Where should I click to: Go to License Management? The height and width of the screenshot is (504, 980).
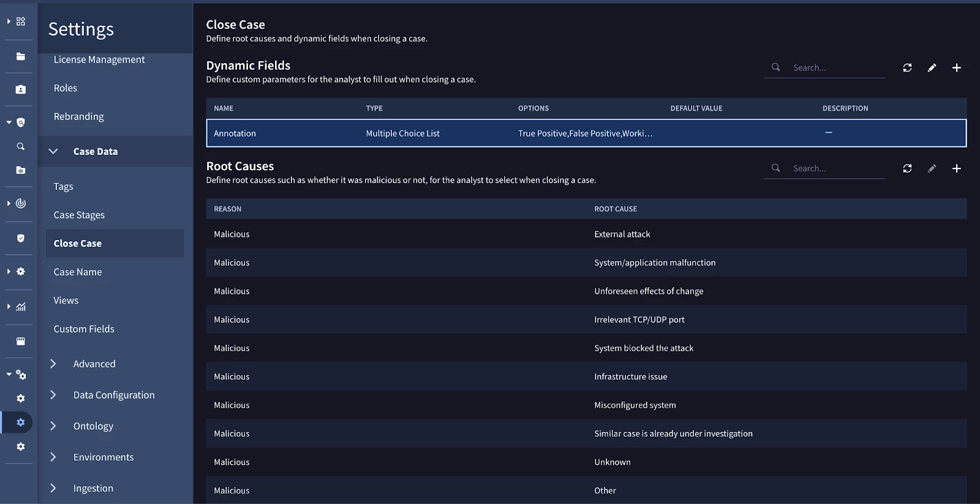click(99, 59)
